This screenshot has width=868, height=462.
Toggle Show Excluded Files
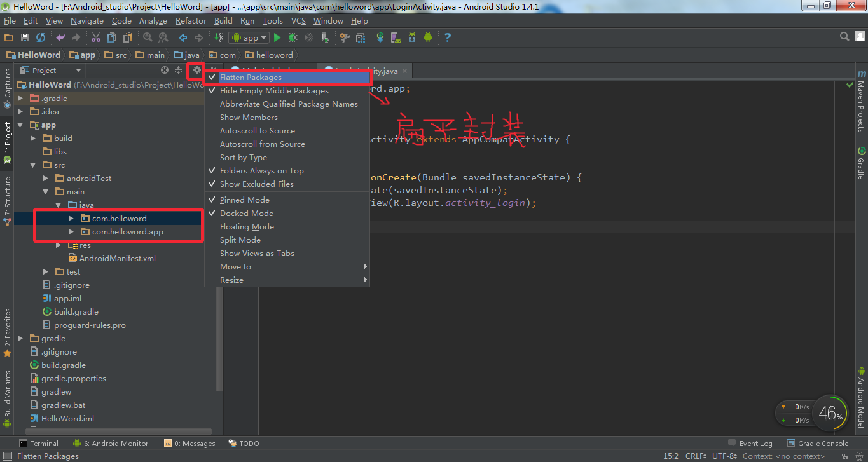click(287, 184)
